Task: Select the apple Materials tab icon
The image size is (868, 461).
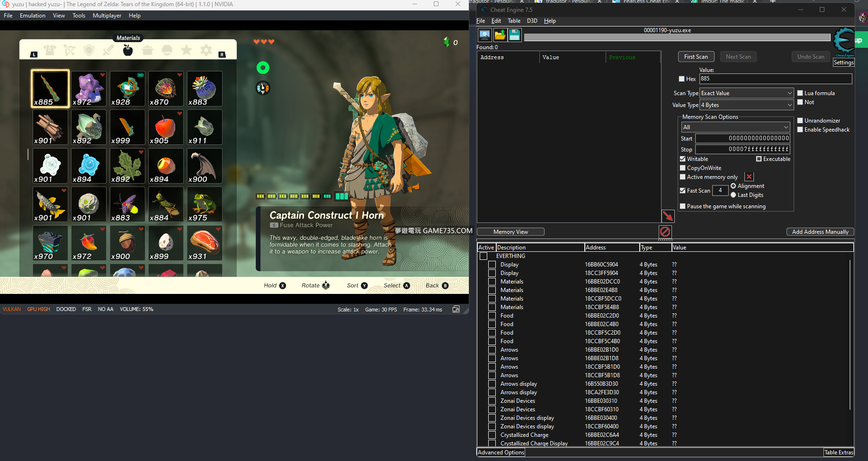Action: (x=128, y=50)
